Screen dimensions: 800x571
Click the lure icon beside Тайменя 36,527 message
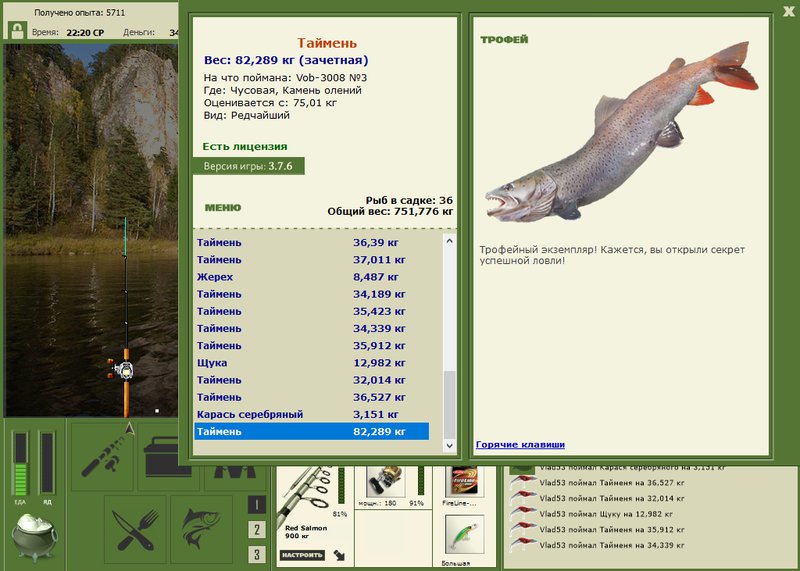(x=523, y=482)
